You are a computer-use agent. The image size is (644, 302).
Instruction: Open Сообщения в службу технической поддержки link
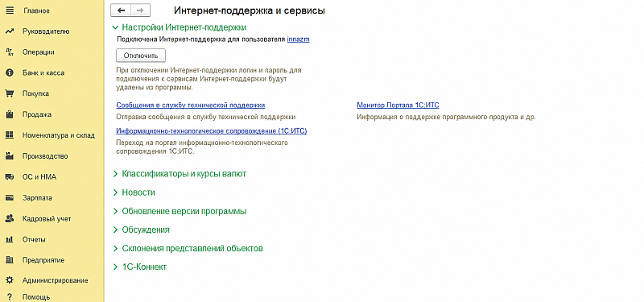tap(191, 105)
